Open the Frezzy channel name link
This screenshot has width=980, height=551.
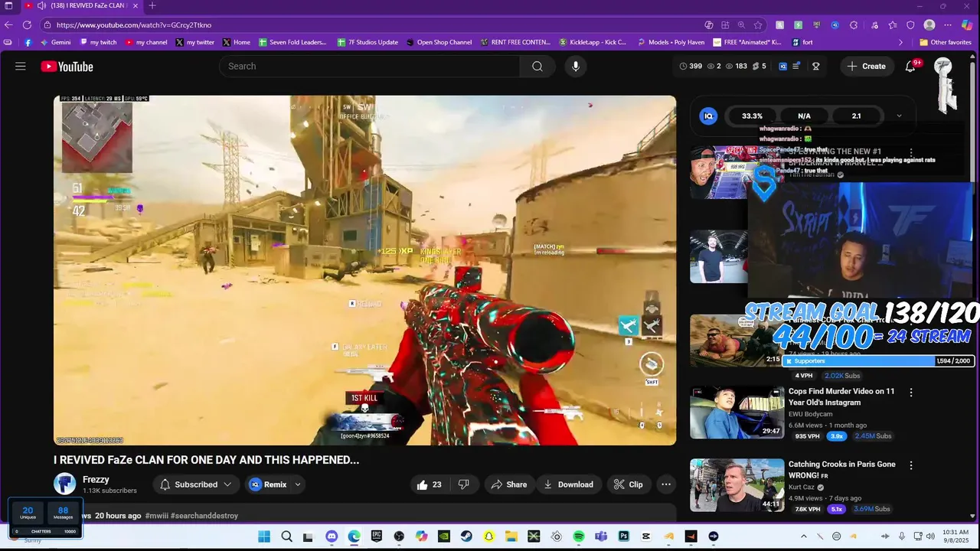(96, 480)
